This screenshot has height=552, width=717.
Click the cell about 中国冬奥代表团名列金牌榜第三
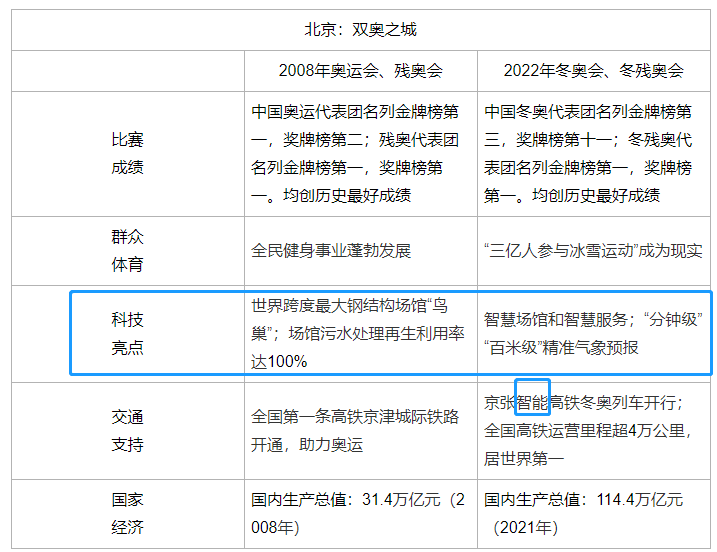point(594,154)
